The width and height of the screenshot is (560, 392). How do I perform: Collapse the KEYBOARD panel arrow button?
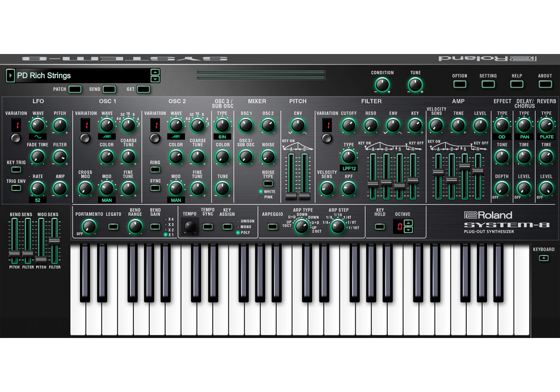tap(544, 258)
